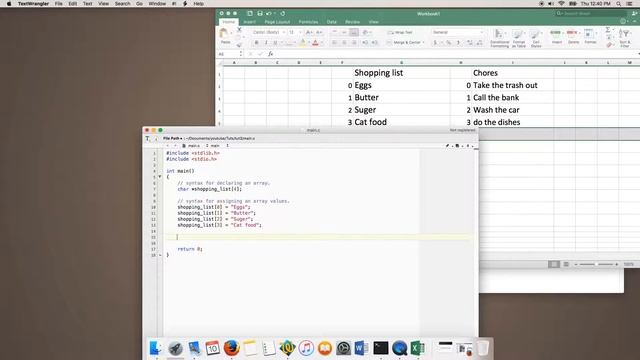Screen dimensions: 640x360
Task: Open the General number format dropdown
Action: click(458, 32)
